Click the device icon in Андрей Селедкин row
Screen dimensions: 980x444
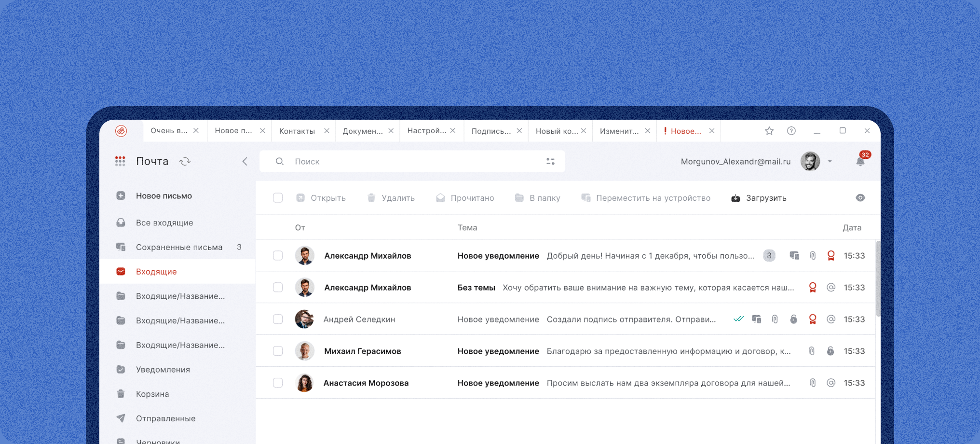tap(757, 319)
